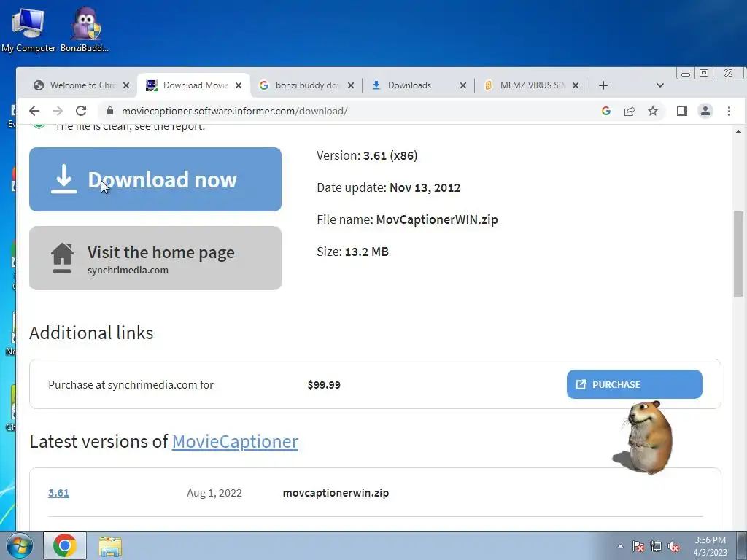Click the Chrome taskbar icon
This screenshot has height=560, width=747.
coord(65,545)
